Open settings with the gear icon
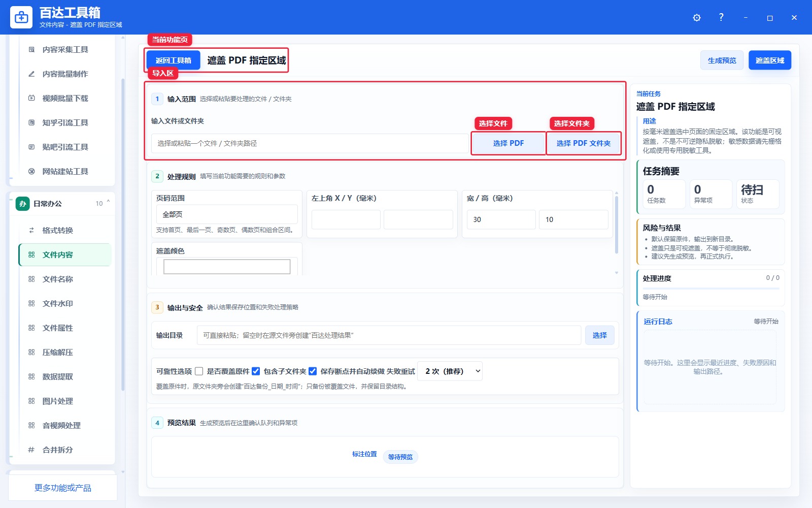This screenshot has width=812, height=508. click(697, 18)
